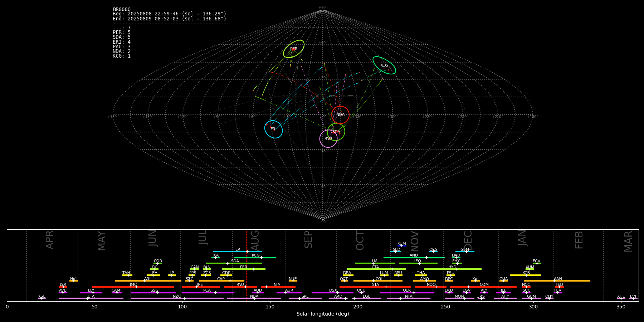Image resolution: width=644 pixels, height=322 pixels.
Task: Click the red COM bar in timeline
Action: click(x=483, y=287)
